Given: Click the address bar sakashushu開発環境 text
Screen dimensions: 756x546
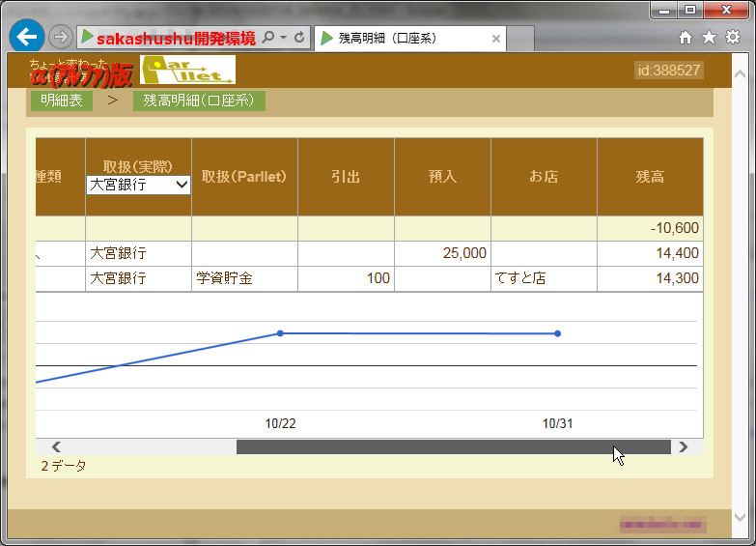Looking at the screenshot, I should pos(176,38).
